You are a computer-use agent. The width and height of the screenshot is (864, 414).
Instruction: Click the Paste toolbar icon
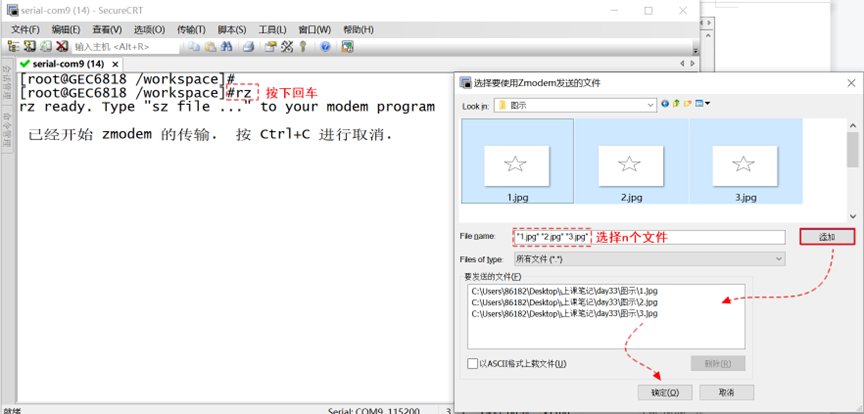click(210, 47)
